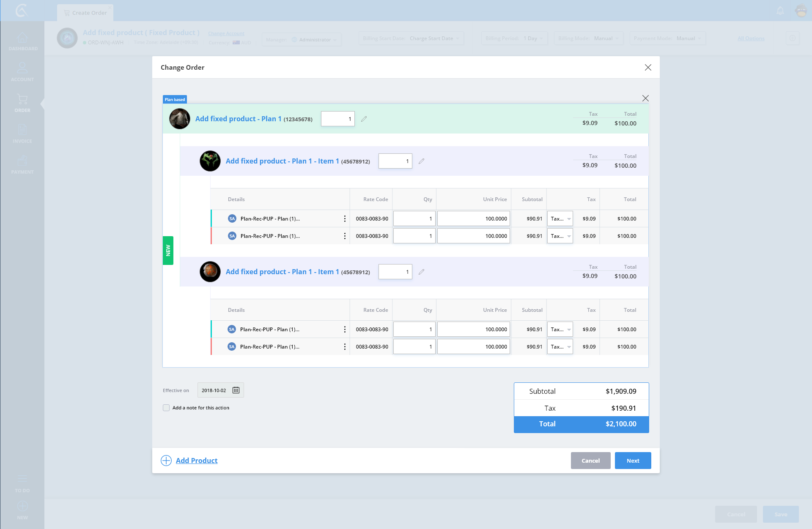Click the Add Product link
The height and width of the screenshot is (529, 812).
click(x=197, y=461)
